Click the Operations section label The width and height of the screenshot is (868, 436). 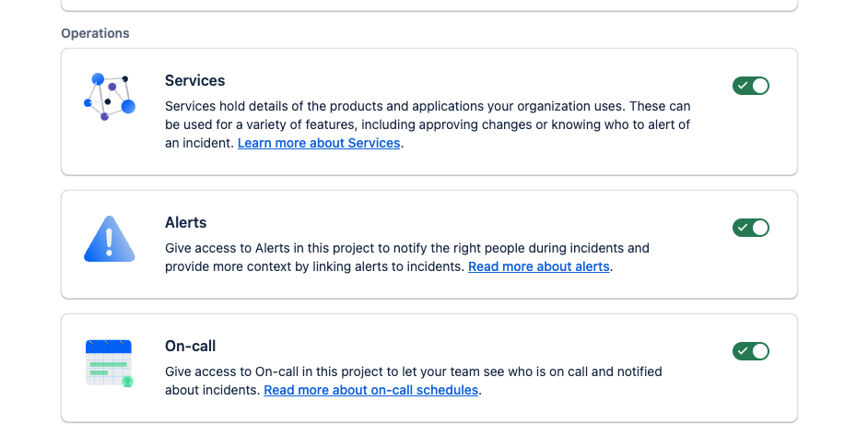click(x=95, y=33)
